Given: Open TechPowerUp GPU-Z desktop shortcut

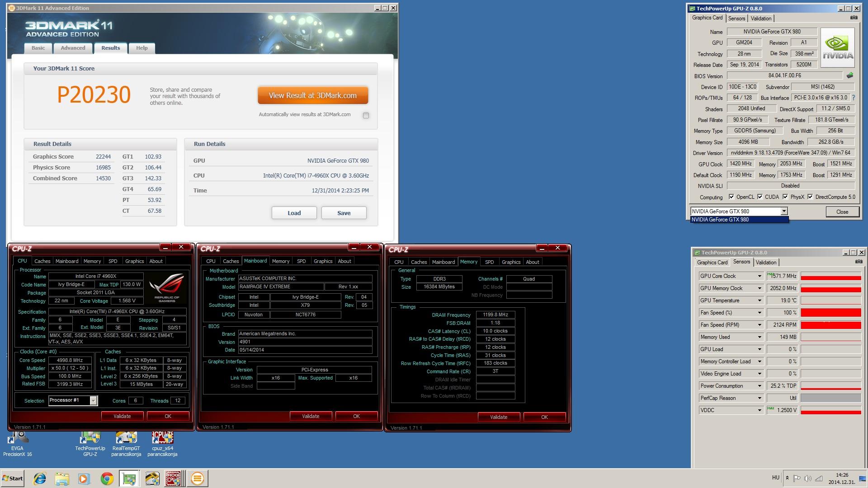Looking at the screenshot, I should click(x=90, y=444).
